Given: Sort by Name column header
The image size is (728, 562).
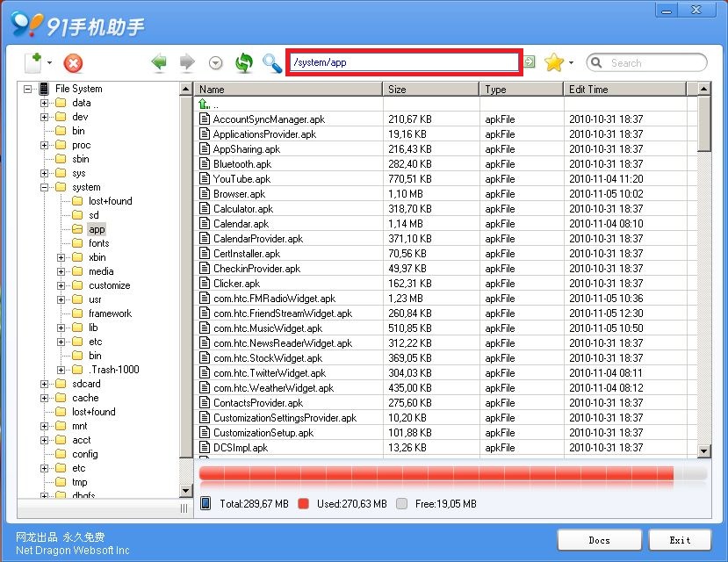Looking at the screenshot, I should (288, 89).
